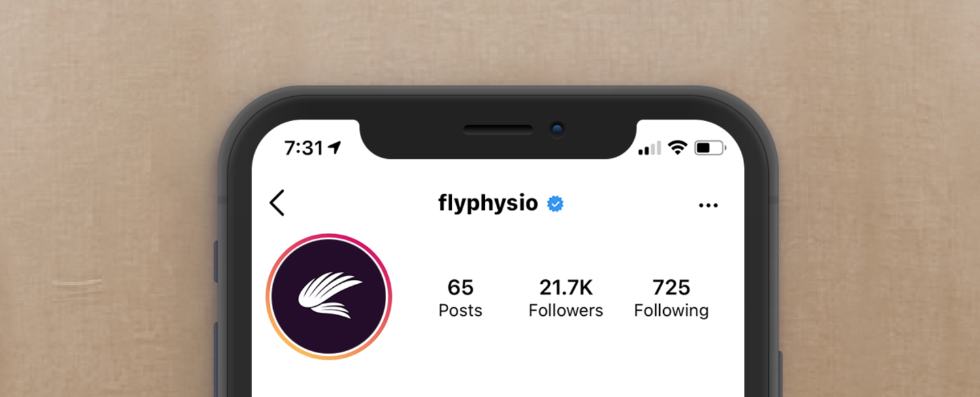Open the Following list label

coord(672,311)
